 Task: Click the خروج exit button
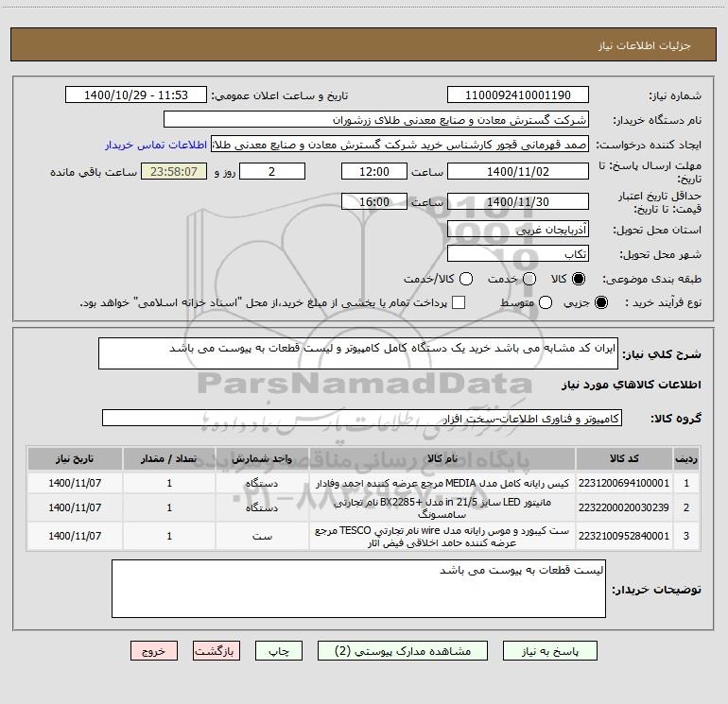tap(154, 651)
